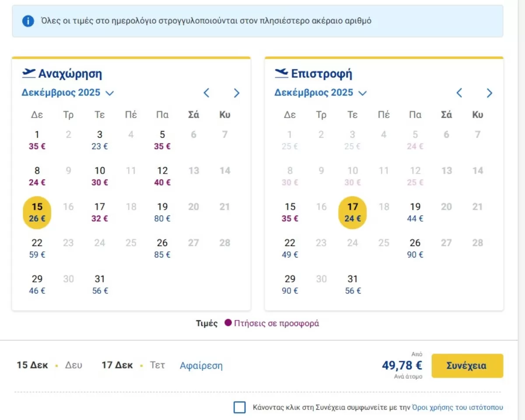Click the purple offer flights legend dot
This screenshot has height=420, width=525.
(227, 323)
